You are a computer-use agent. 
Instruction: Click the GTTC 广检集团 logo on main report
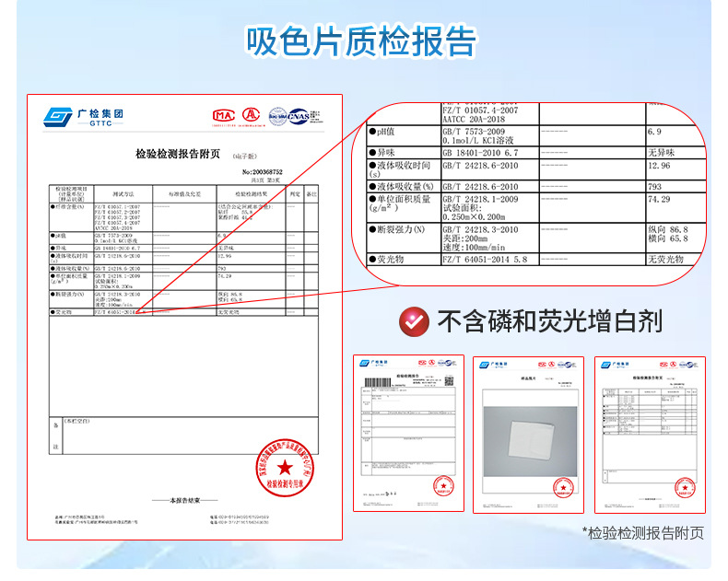[x=83, y=117]
